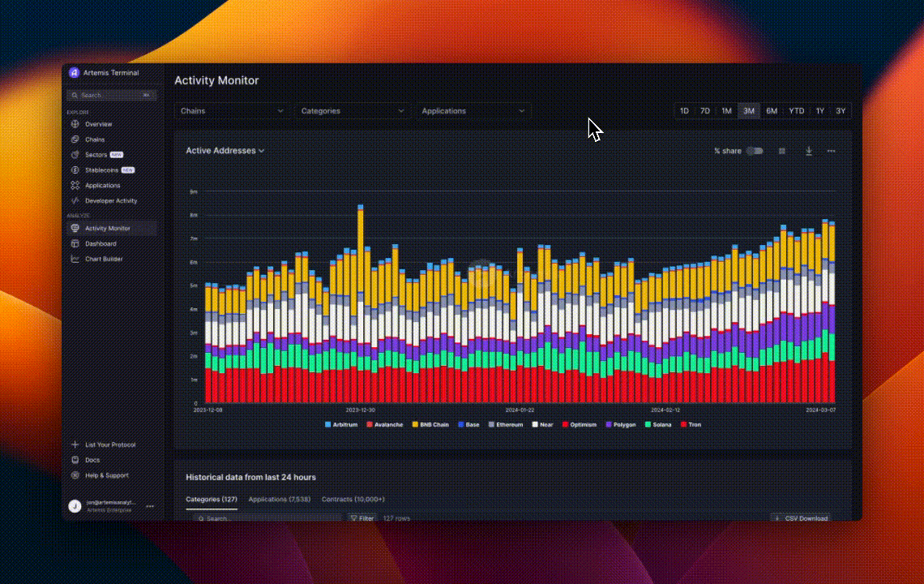Open the Dashboard sidebar icon
Viewport: 924px width, 584px height.
[x=75, y=243]
